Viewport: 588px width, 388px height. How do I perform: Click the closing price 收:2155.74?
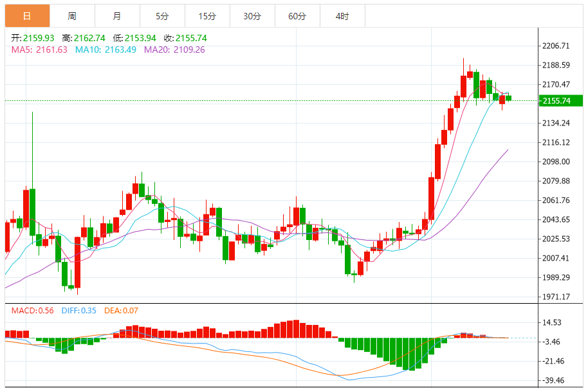(185, 38)
